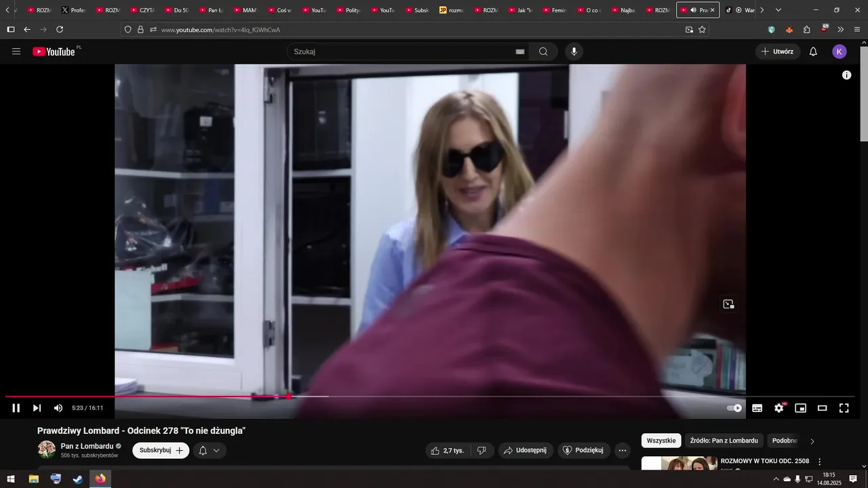
Task: Expand the notification bell dropdown for the channel
Action: click(209, 450)
